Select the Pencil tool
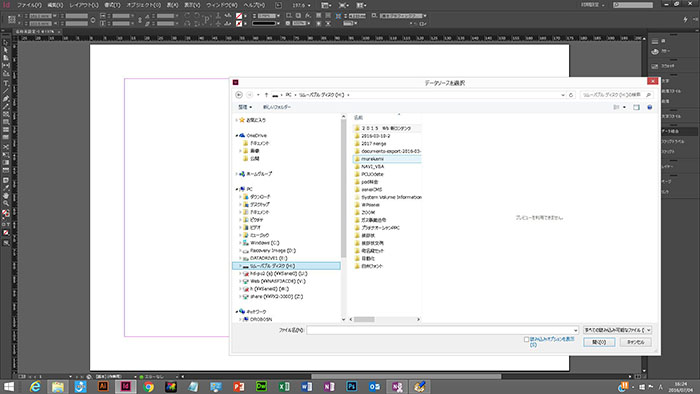Viewport: 700px width, 394px height. coord(6,106)
